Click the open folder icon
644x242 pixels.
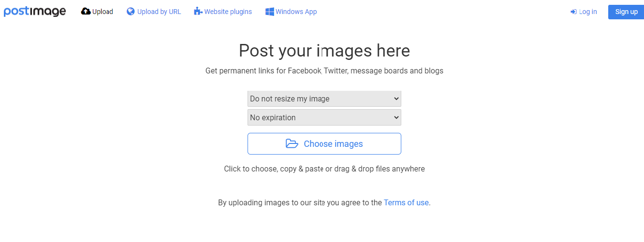tap(292, 143)
